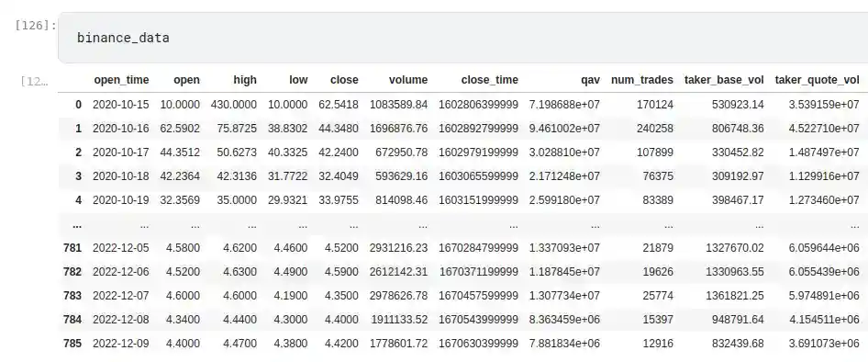Click close_time value 1602979199999
The height and width of the screenshot is (362, 868).
[479, 152]
